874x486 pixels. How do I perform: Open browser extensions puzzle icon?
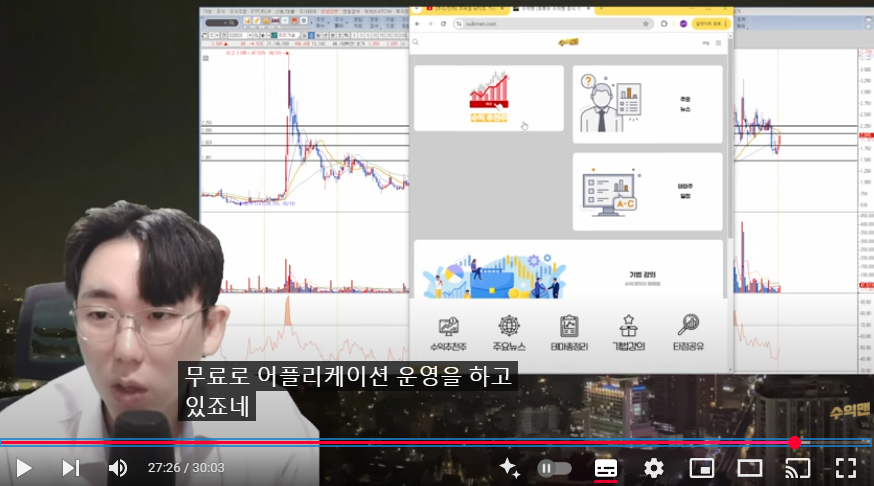pyautogui.click(x=664, y=23)
